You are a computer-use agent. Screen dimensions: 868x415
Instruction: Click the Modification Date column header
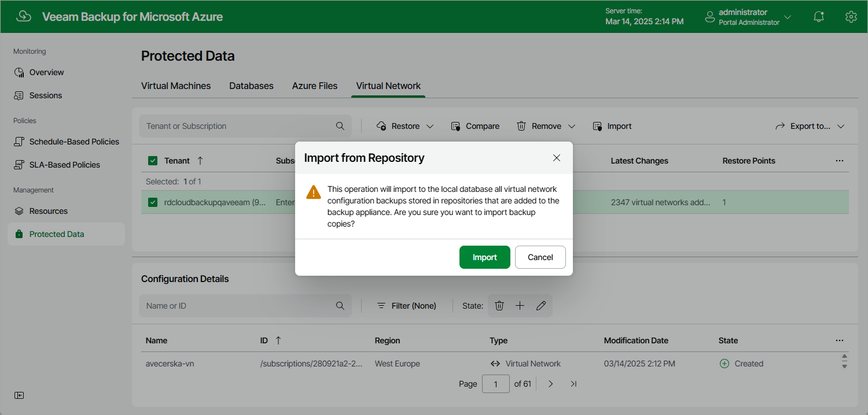[636, 340]
